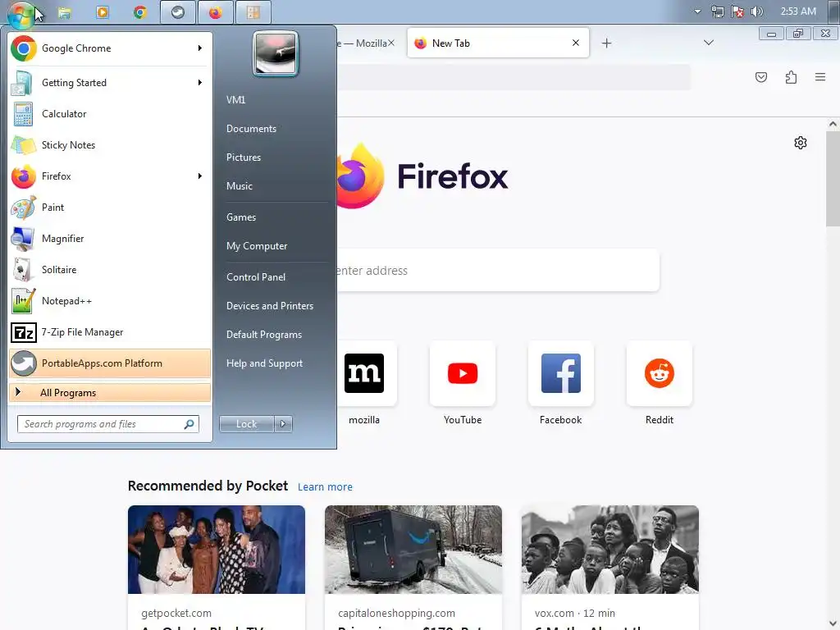This screenshot has width=840, height=630.
Task: Open VM1 user folder
Action: pyautogui.click(x=235, y=99)
